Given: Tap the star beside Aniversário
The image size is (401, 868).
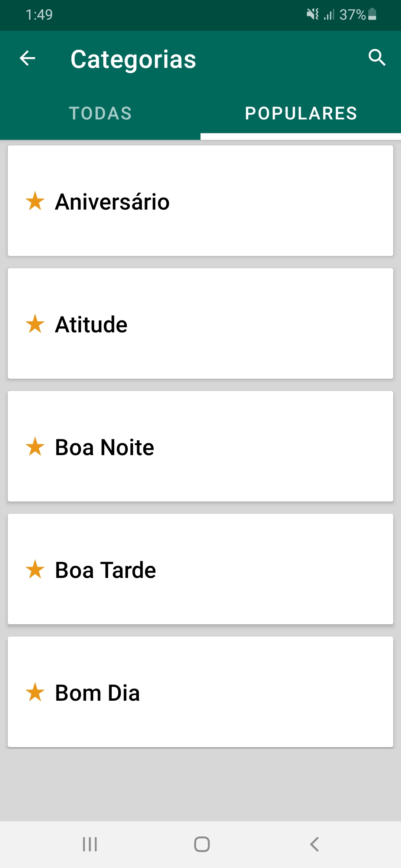Looking at the screenshot, I should tap(35, 201).
